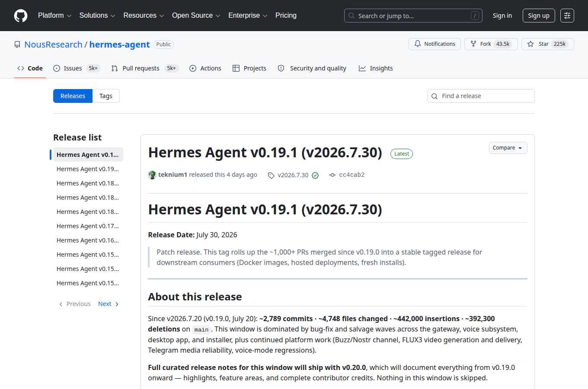Go to Next page of releases
Screen dimensions: 588x389
point(109,304)
